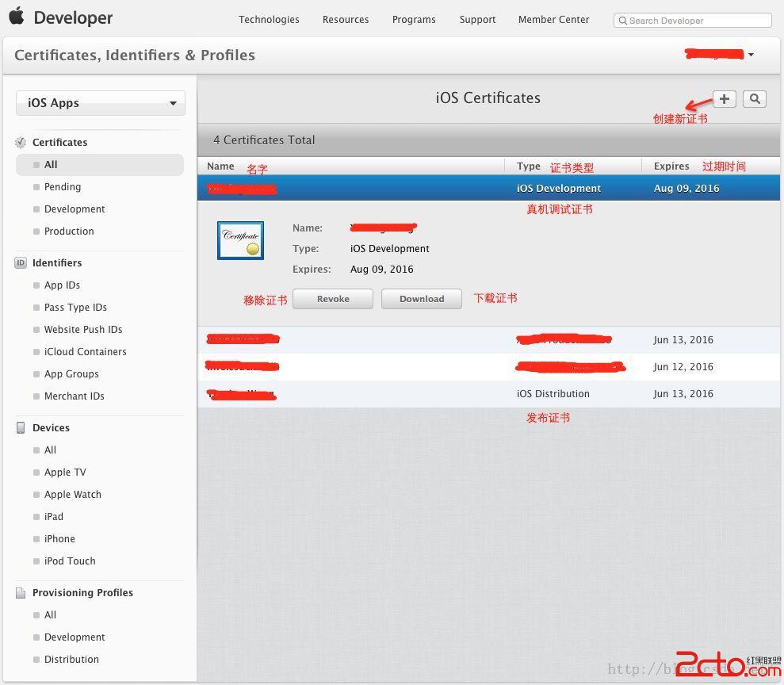Sort by the Expires column header
The width and height of the screenshot is (784, 685).
pos(671,166)
